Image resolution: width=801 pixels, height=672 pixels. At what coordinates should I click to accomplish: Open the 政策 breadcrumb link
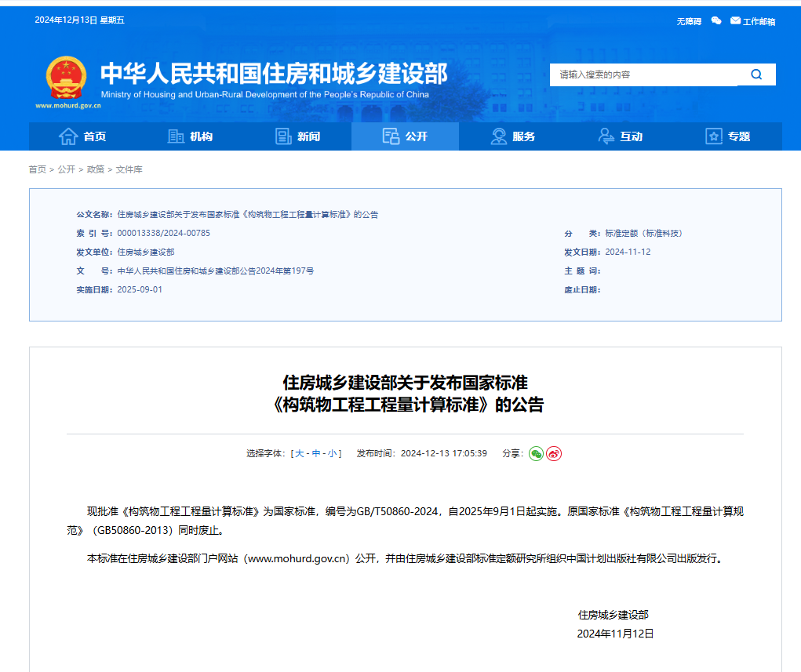point(94,169)
